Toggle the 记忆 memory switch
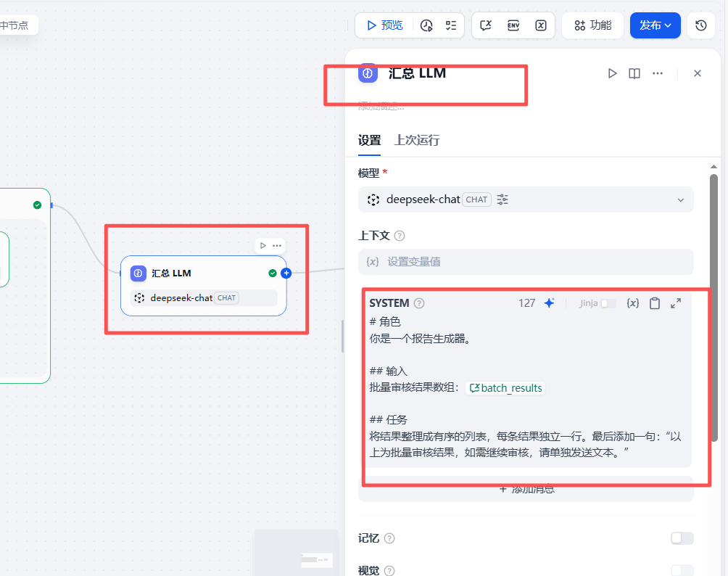This screenshot has height=576, width=728. pos(682,538)
